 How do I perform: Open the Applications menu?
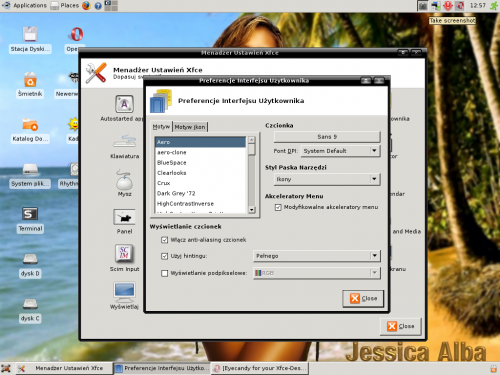(x=25, y=6)
